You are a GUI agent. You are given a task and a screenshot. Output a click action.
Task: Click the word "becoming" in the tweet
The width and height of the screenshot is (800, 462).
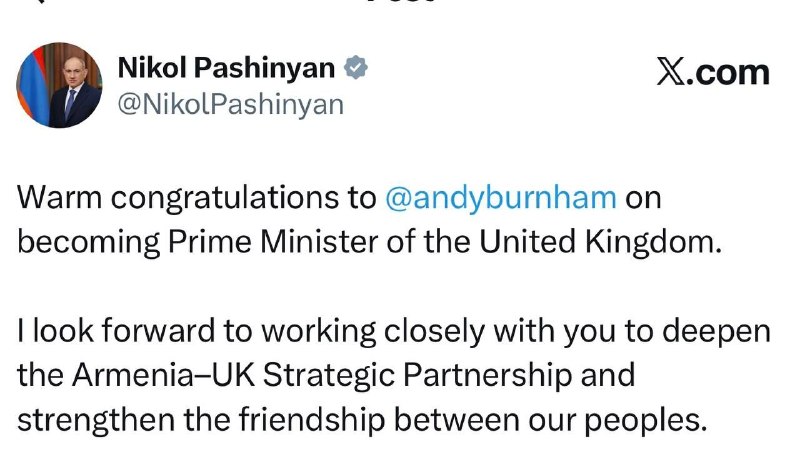pyautogui.click(x=89, y=242)
